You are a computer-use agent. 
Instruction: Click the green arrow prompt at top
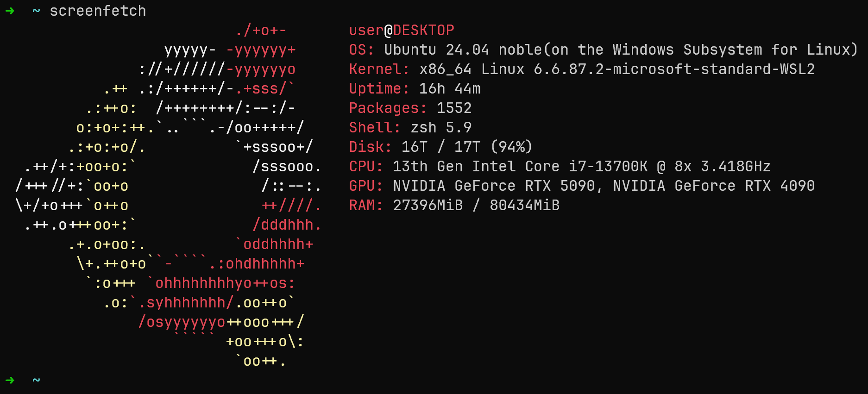point(10,11)
